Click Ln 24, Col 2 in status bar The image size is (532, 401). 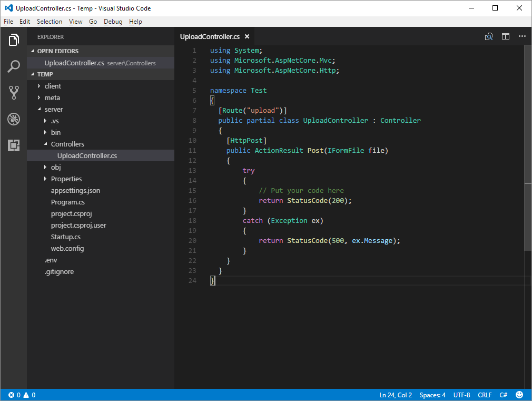pyautogui.click(x=395, y=395)
